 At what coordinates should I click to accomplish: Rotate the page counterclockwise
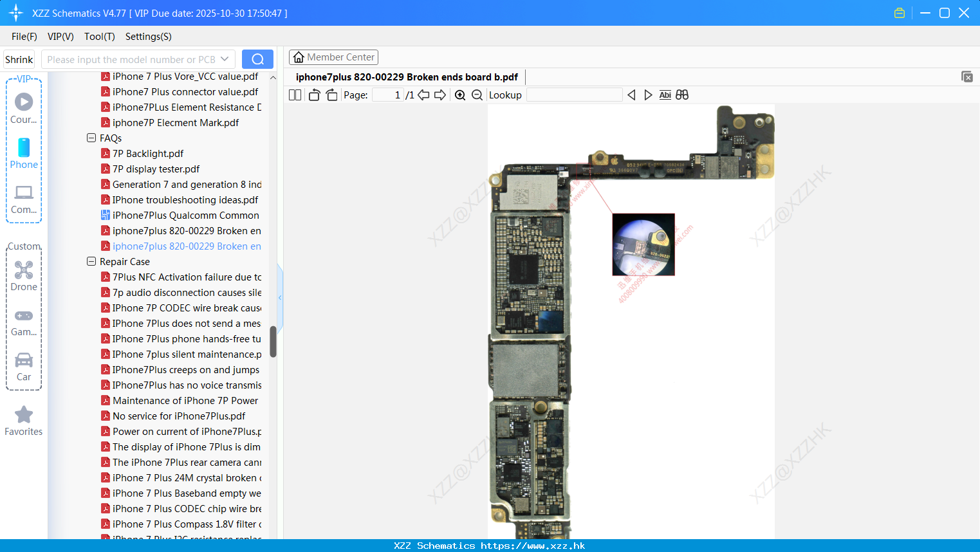point(314,95)
